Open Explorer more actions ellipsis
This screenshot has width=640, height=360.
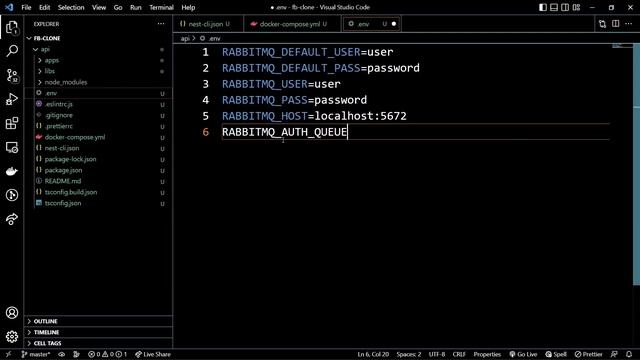[x=161, y=24]
